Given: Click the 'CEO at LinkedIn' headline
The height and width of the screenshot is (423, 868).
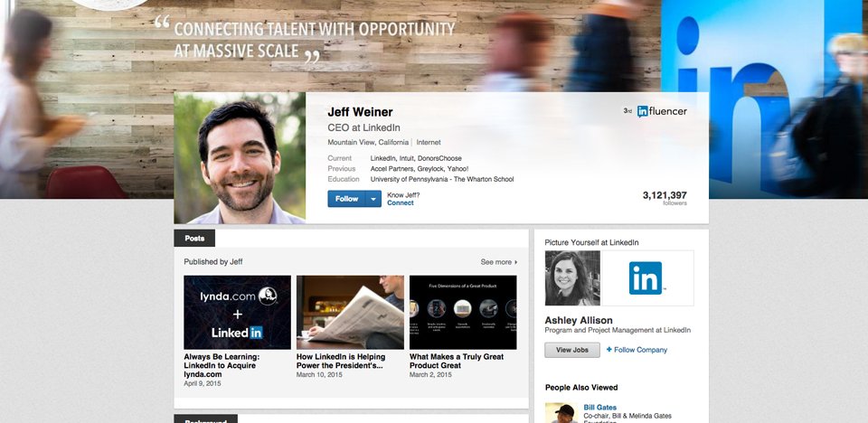Looking at the screenshot, I should click(x=363, y=128).
